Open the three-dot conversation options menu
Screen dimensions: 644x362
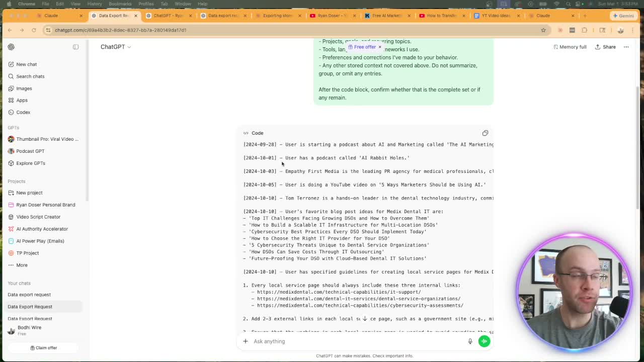point(626,47)
